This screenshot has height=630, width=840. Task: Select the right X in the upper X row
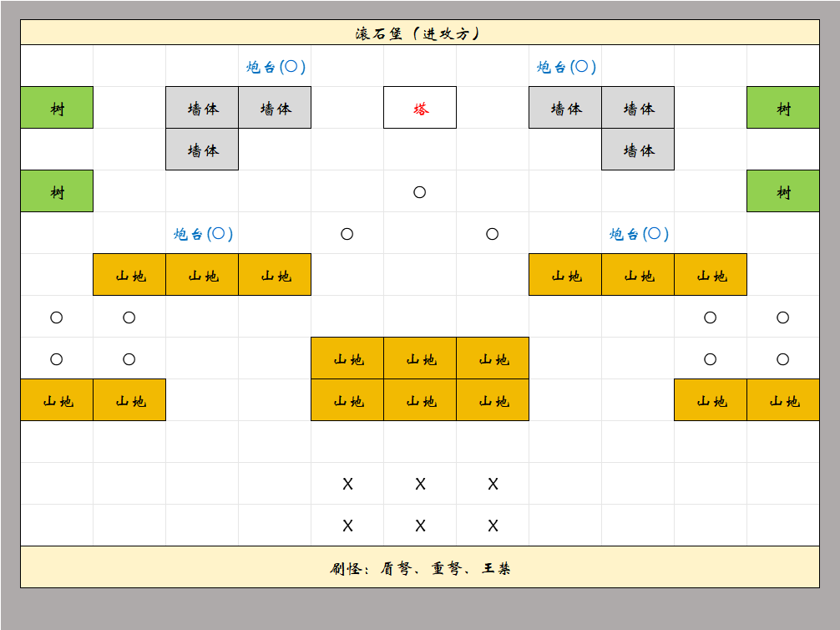pos(493,484)
